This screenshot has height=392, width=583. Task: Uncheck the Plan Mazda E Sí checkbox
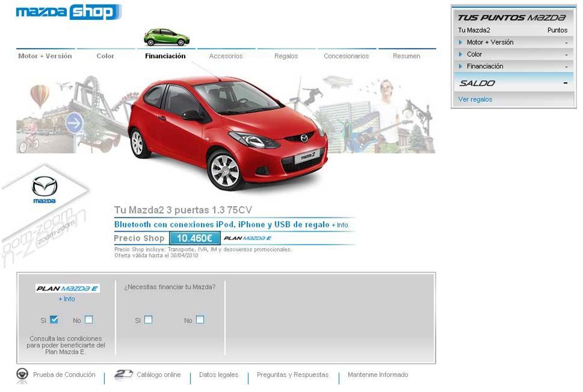click(x=54, y=320)
